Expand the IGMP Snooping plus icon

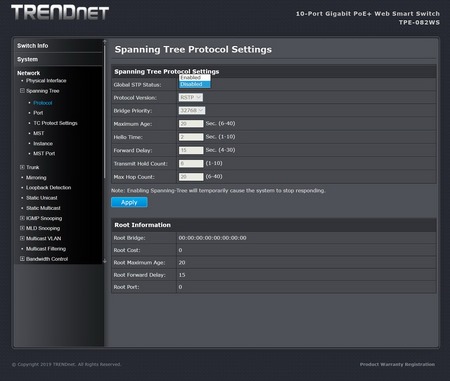tap(22, 218)
